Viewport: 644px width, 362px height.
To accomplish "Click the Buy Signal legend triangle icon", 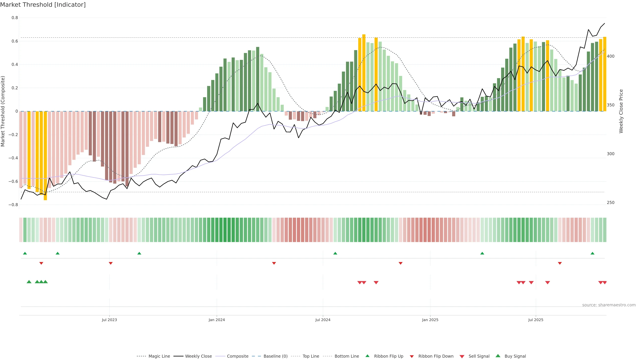I will pos(498,356).
